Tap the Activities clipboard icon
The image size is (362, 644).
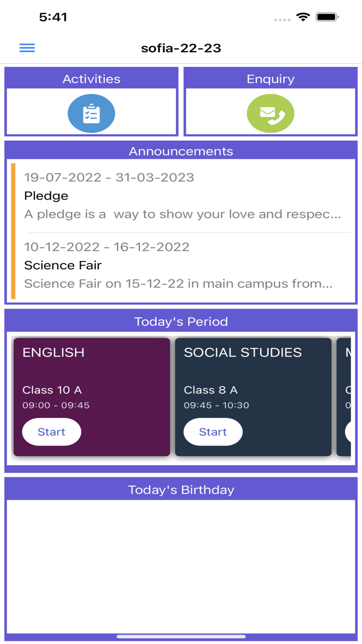[91, 113]
